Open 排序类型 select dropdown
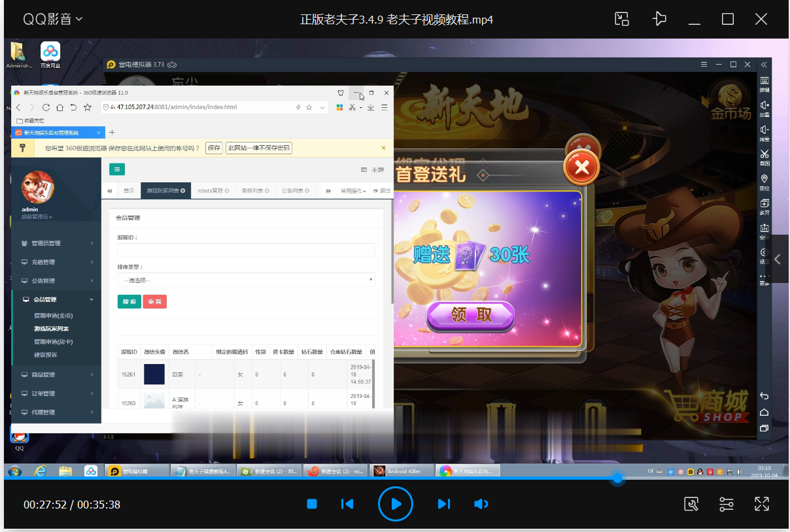790x532 pixels. tap(246, 280)
